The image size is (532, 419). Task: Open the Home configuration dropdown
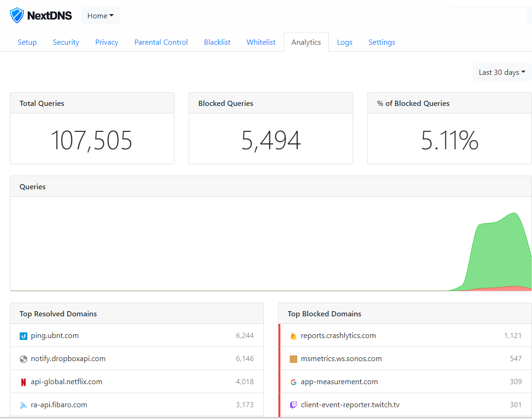(x=101, y=16)
